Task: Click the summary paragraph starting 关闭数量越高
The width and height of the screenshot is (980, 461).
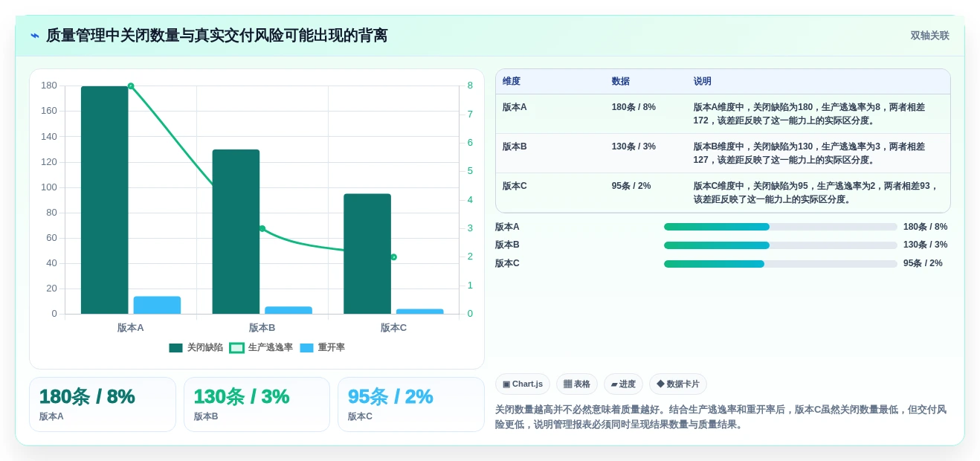Action: [721, 417]
